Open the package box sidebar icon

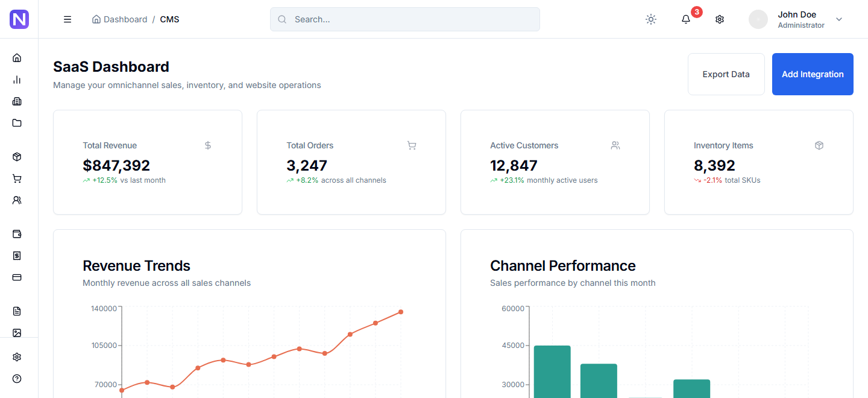coord(17,157)
